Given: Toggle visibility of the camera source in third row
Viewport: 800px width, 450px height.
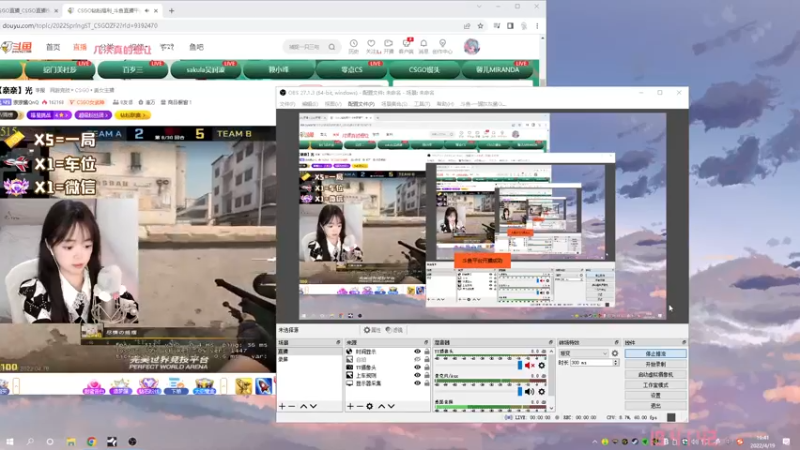Looking at the screenshot, I should (417, 367).
